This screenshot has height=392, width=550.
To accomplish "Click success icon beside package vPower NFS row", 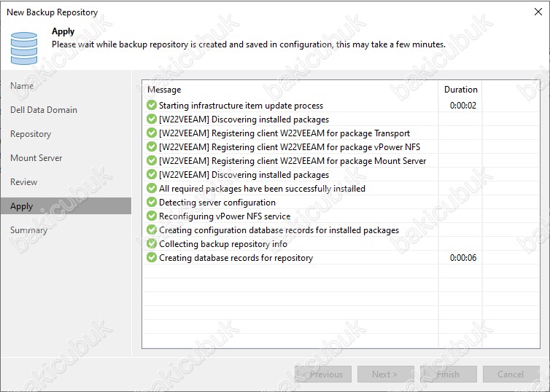I will pos(152,146).
